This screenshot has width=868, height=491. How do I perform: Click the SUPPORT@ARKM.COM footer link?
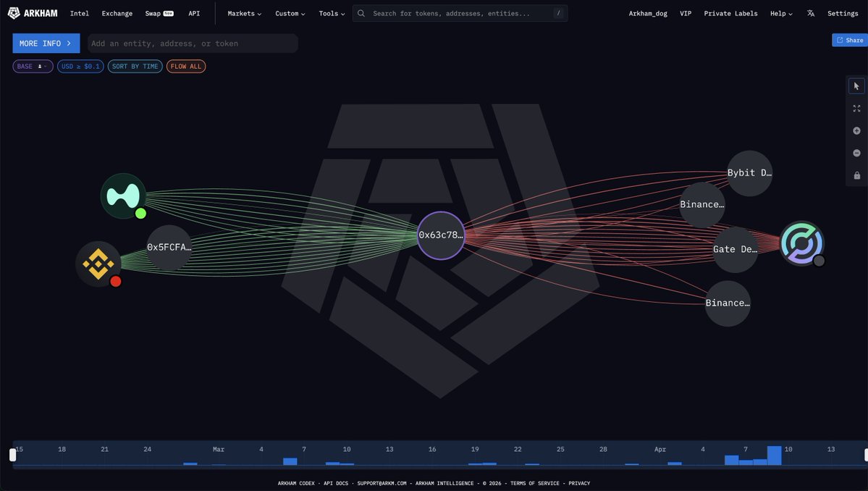tap(382, 483)
